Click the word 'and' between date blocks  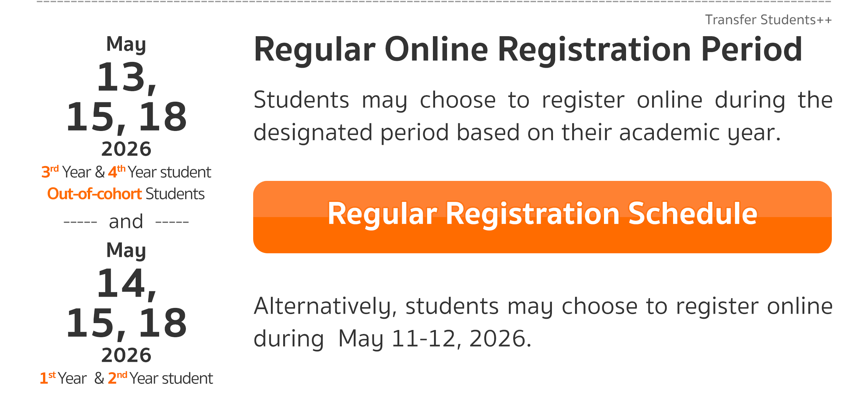click(126, 221)
